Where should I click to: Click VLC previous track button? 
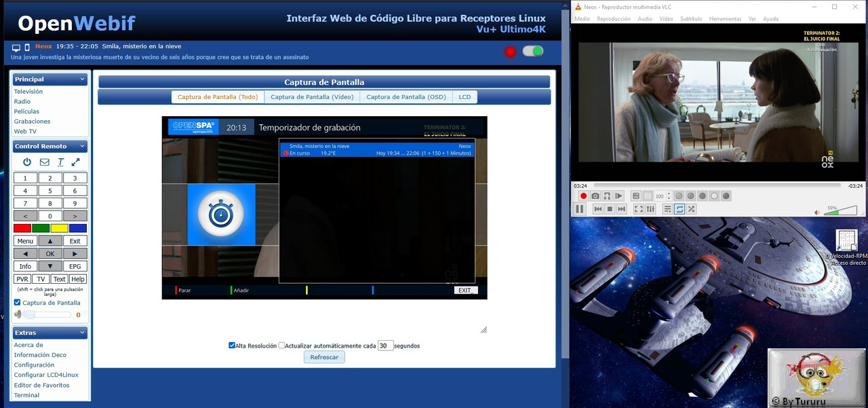(598, 209)
